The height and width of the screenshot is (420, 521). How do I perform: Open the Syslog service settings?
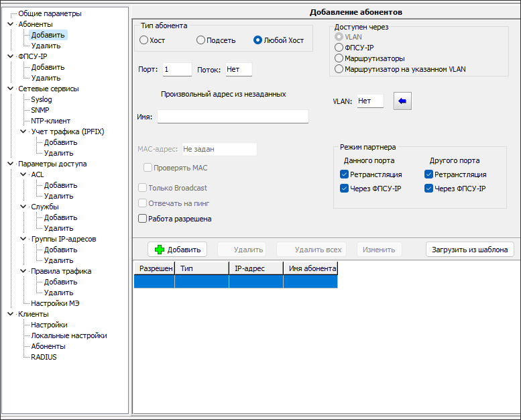point(41,99)
